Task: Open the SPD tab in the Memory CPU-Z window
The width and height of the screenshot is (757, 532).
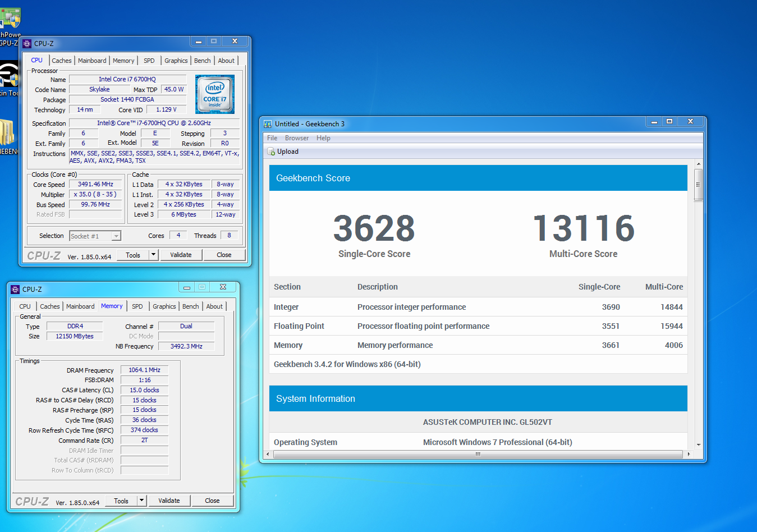Action: click(137, 306)
